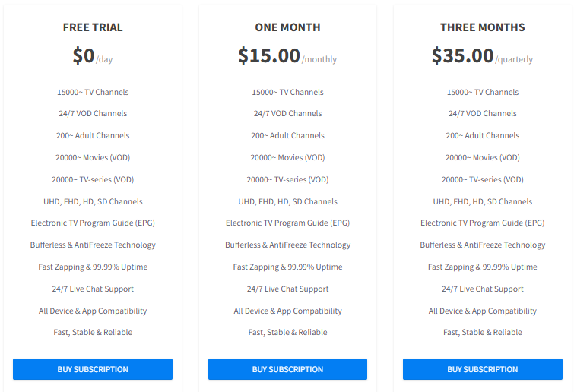574x392 pixels.
Task: Click the FREE TRIAL plan heading
Action: [93, 27]
